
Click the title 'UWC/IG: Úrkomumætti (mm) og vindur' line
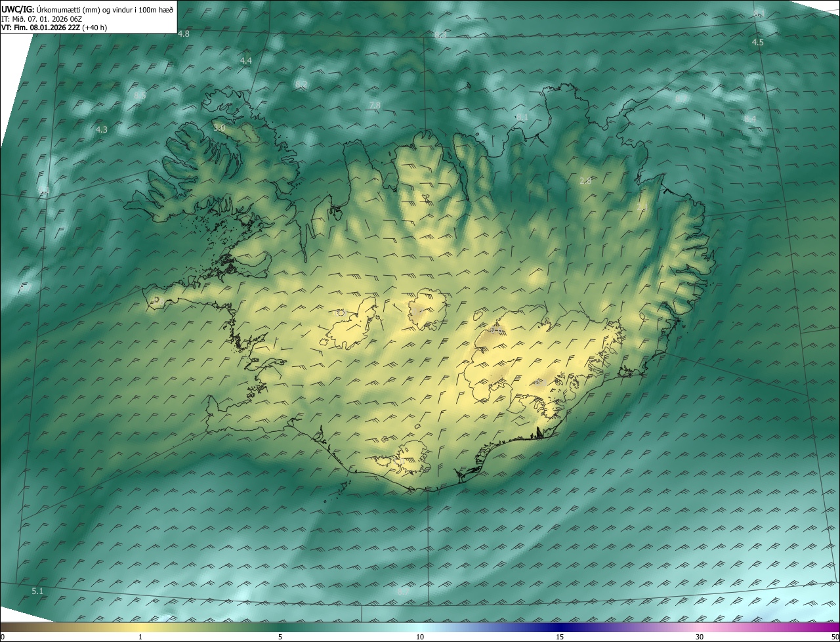tap(87, 9)
